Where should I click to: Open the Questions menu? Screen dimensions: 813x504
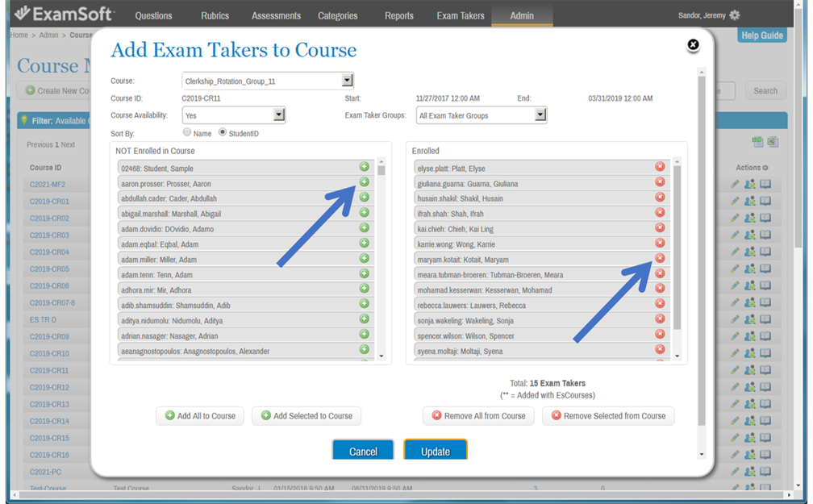coord(153,15)
